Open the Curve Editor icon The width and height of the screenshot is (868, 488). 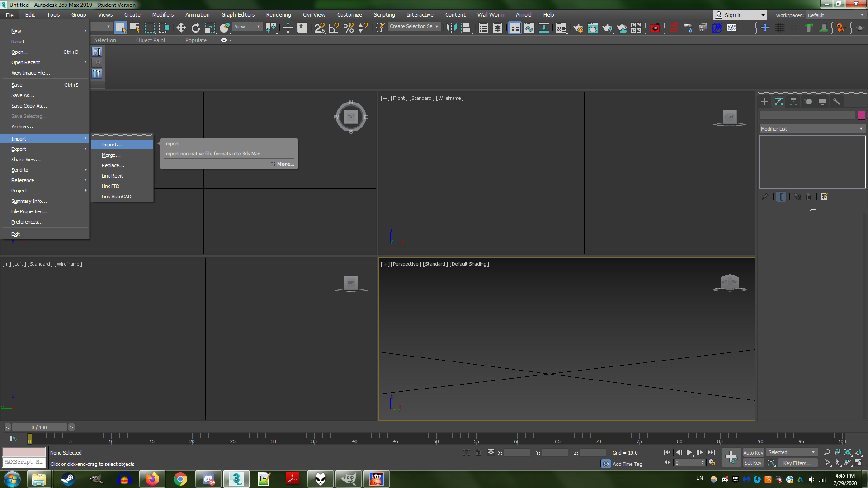(x=529, y=28)
